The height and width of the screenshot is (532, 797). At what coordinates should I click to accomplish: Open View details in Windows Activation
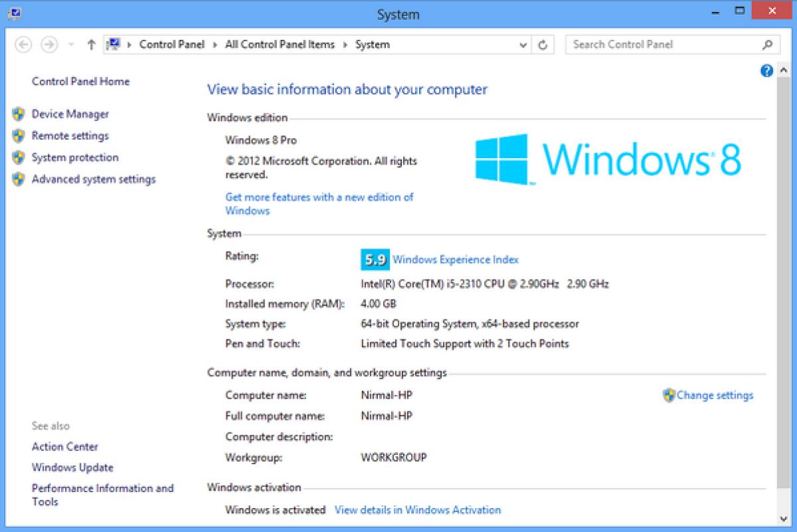pyautogui.click(x=418, y=510)
